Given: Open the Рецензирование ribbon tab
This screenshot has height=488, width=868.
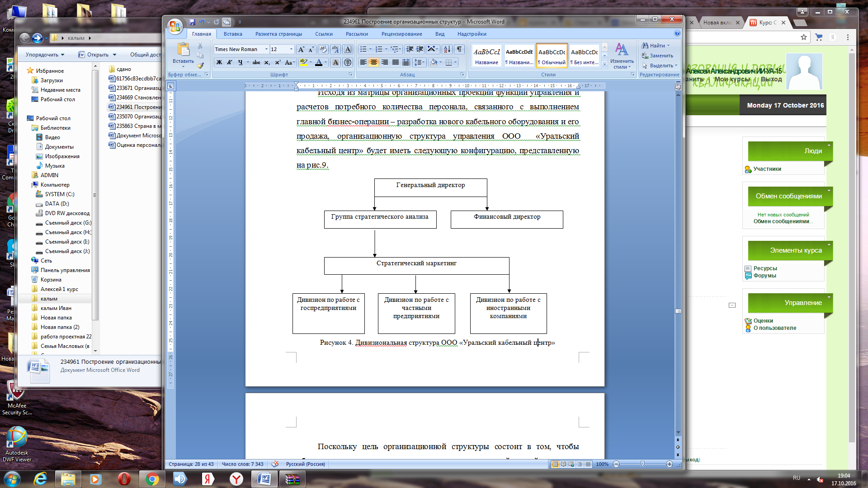Looking at the screenshot, I should pos(401,34).
